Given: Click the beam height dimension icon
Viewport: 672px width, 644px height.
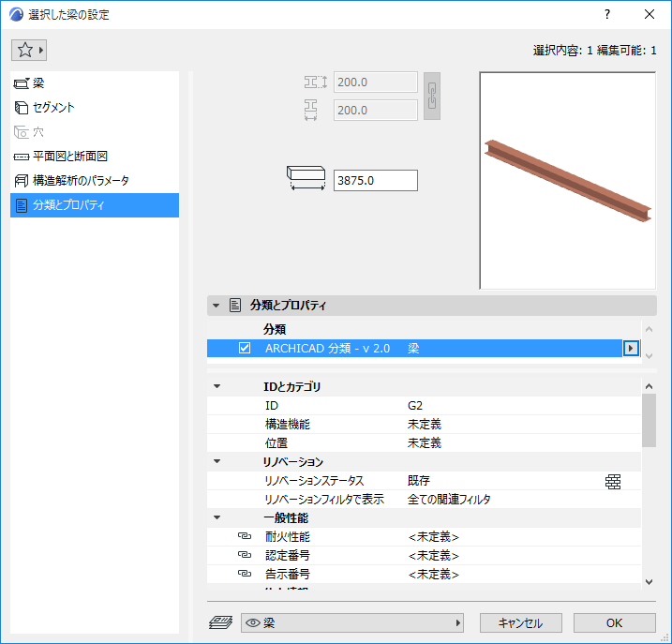Looking at the screenshot, I should pos(316,82).
